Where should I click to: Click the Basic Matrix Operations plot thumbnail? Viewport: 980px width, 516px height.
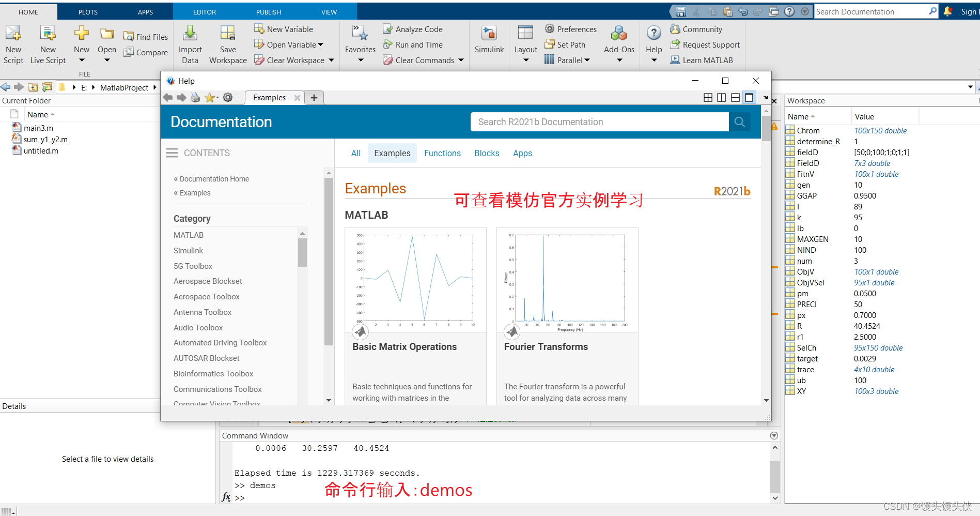pos(415,280)
